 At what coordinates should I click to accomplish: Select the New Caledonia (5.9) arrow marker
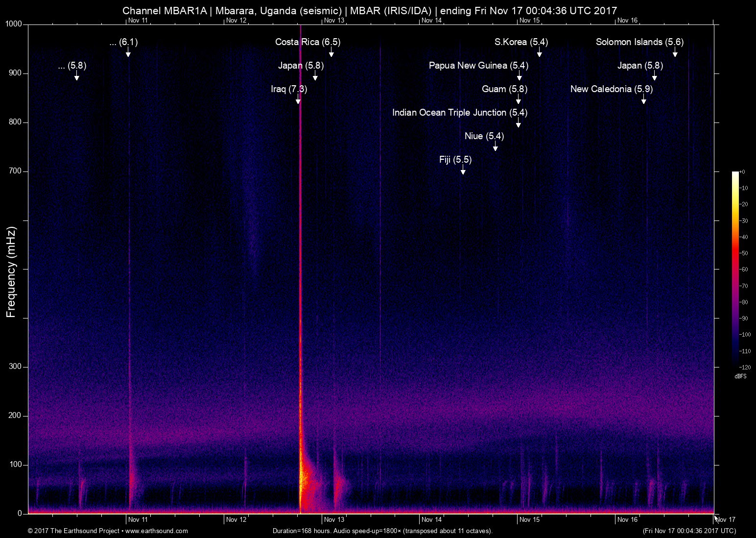click(644, 101)
